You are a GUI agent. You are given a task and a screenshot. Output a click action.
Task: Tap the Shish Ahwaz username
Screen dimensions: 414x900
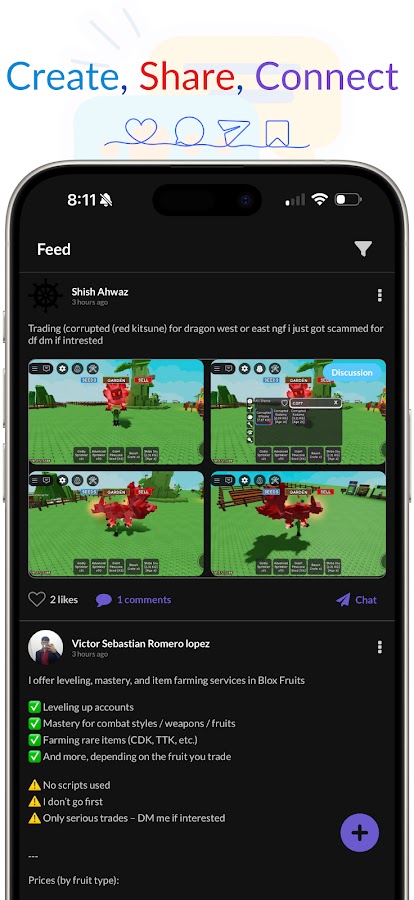pos(100,292)
